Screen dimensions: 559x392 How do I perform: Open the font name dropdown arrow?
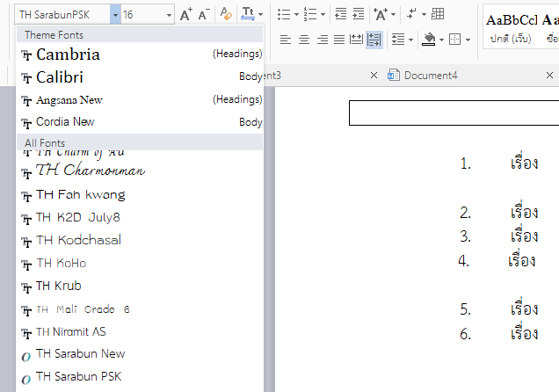115,15
